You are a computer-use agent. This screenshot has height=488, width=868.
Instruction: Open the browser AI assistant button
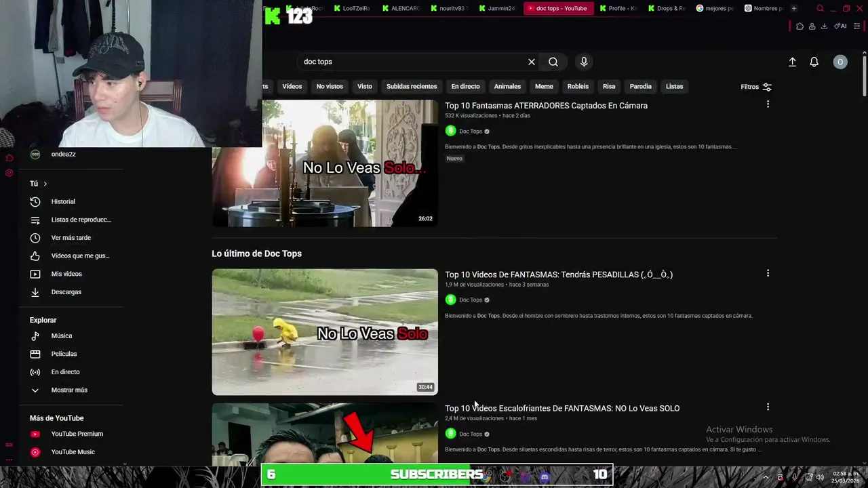[x=840, y=26]
